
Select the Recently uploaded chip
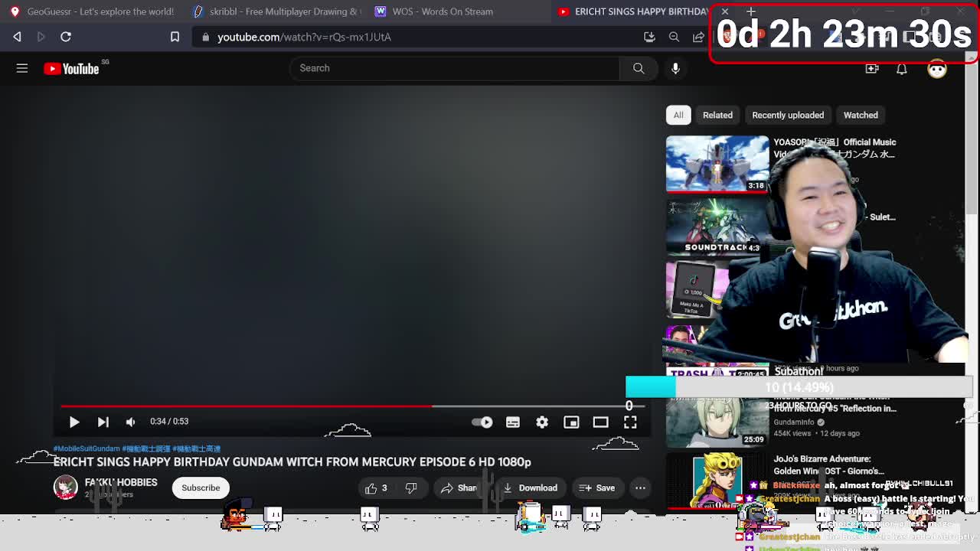tap(788, 115)
